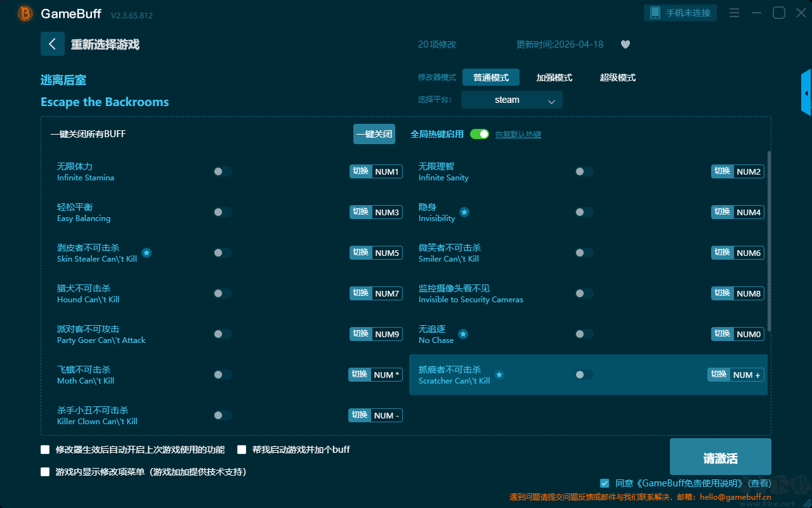Click the phone not connected button
This screenshot has width=812, height=508.
681,13
